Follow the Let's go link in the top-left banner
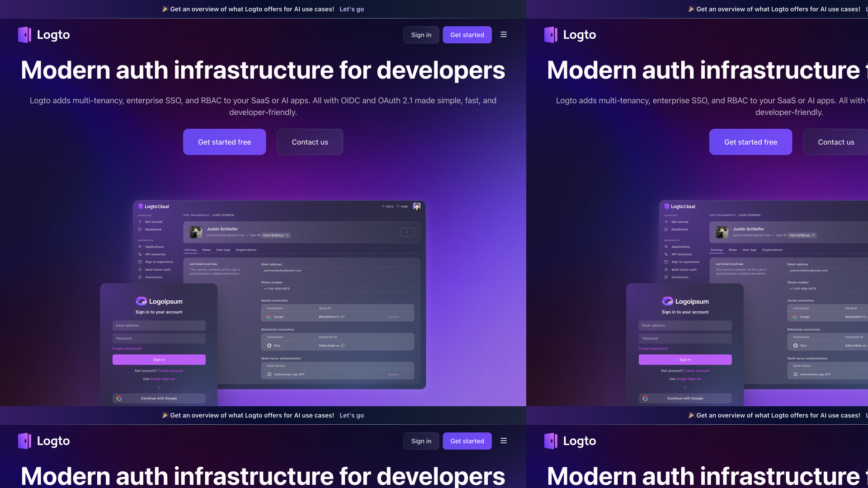This screenshot has width=868, height=488. point(352,9)
